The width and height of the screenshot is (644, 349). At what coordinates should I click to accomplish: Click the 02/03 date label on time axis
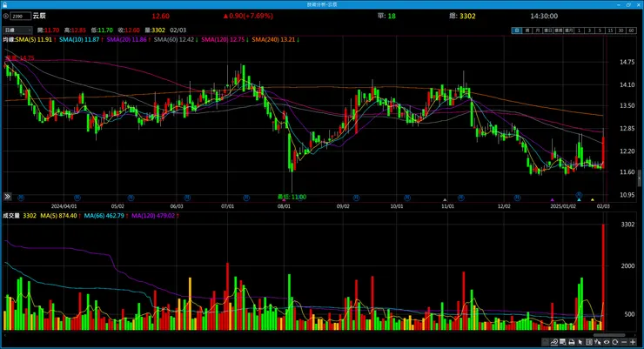(x=603, y=206)
